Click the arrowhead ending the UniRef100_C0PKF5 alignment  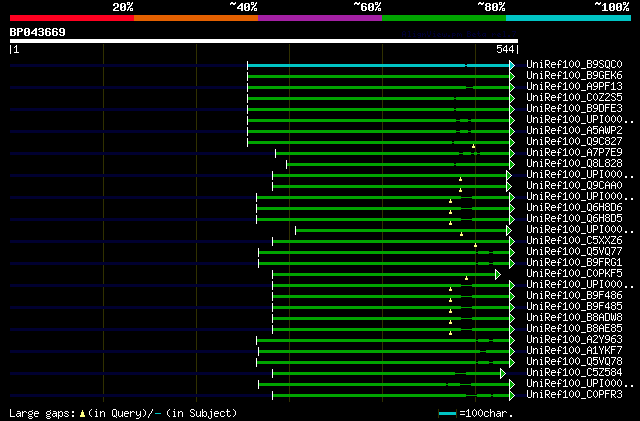[498, 274]
